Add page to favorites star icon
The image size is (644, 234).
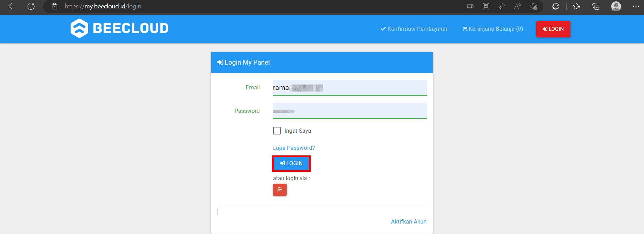tap(533, 6)
